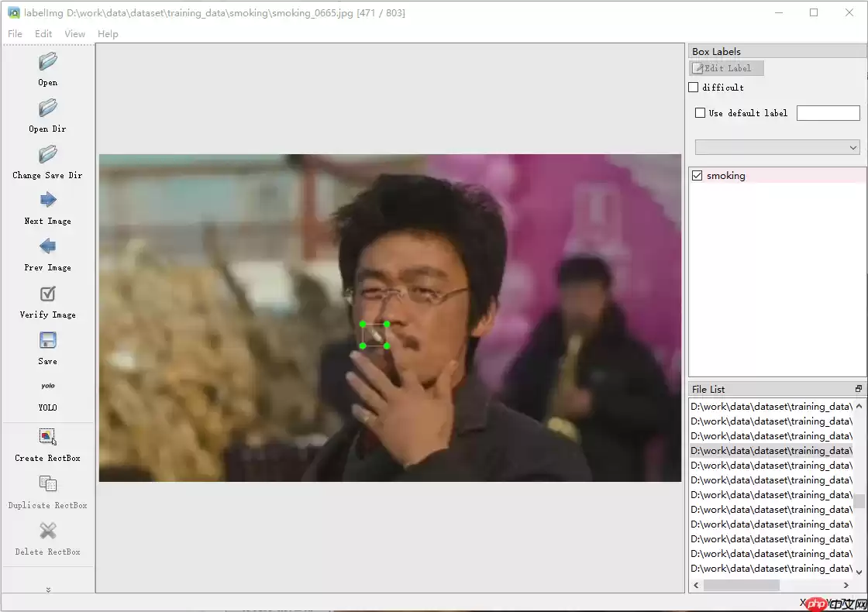Screen dimensions: 868x612
Task: Click the Open file icon
Action: [x=47, y=61]
